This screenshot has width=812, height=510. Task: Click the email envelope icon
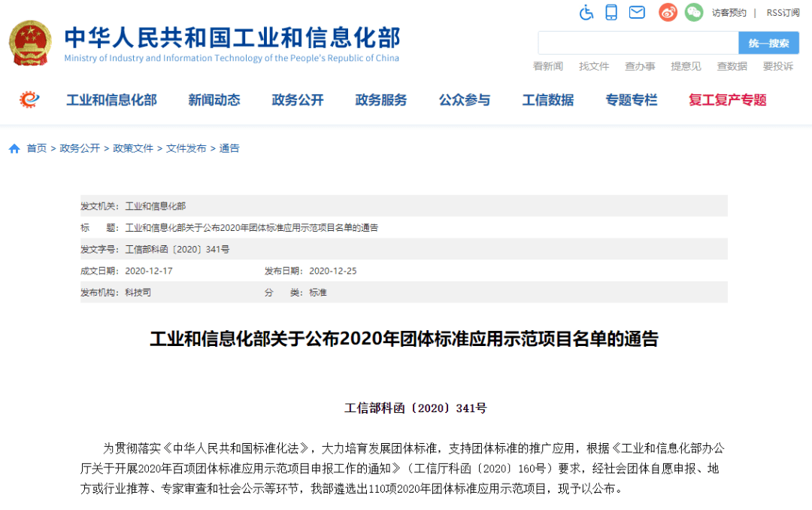point(637,12)
